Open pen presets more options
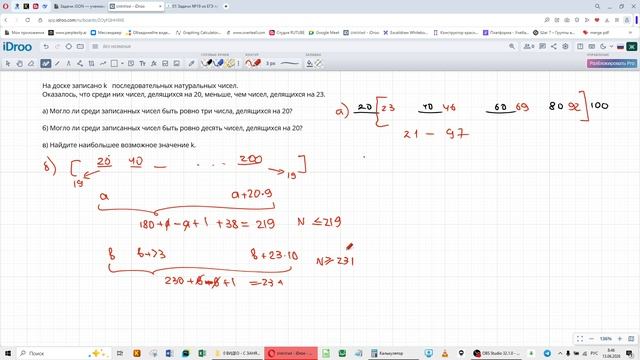 pos(238,64)
